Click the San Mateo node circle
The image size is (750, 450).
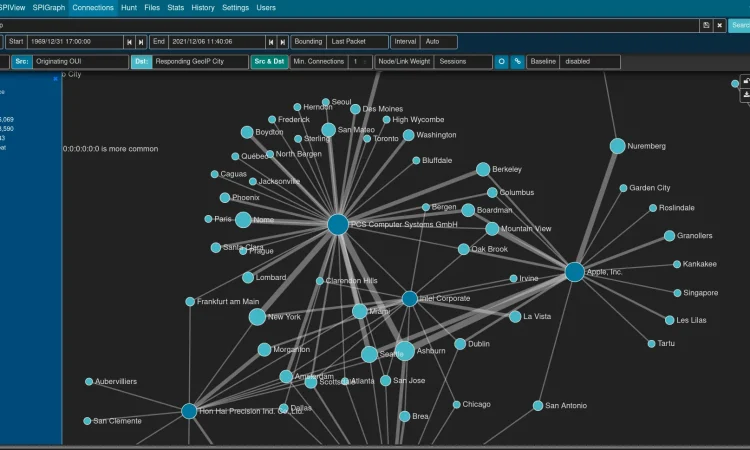(328, 130)
